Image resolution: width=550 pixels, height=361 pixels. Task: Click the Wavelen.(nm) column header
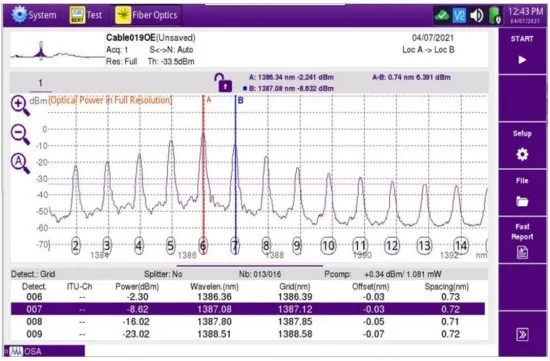214,287
